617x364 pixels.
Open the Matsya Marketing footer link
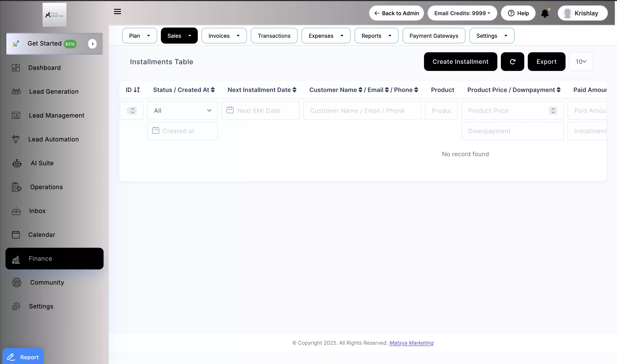(411, 343)
